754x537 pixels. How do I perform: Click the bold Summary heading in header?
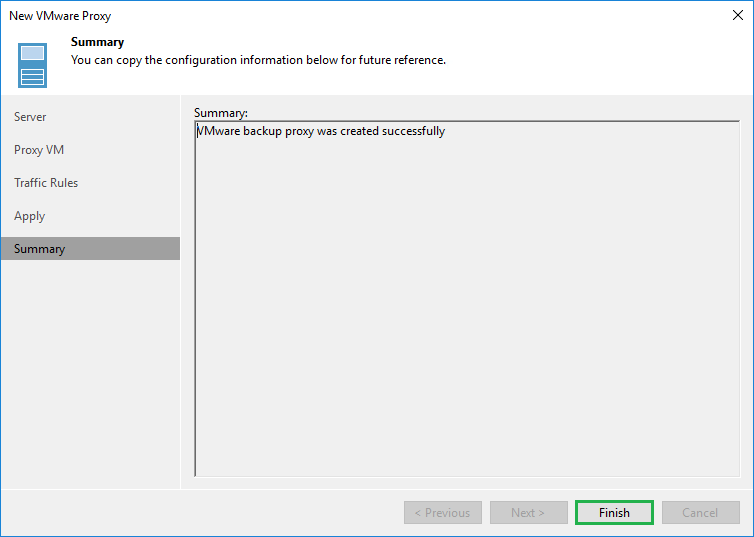click(x=97, y=42)
